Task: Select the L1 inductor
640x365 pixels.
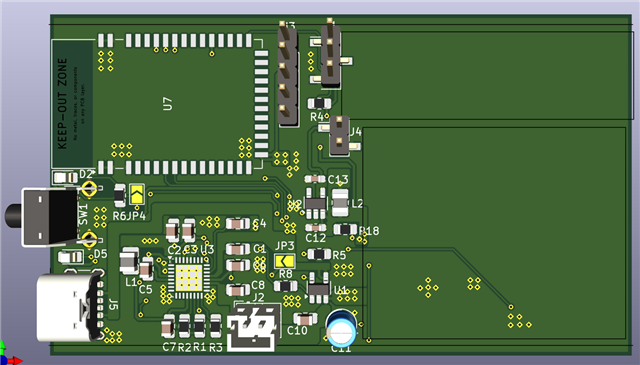Action: (129, 260)
